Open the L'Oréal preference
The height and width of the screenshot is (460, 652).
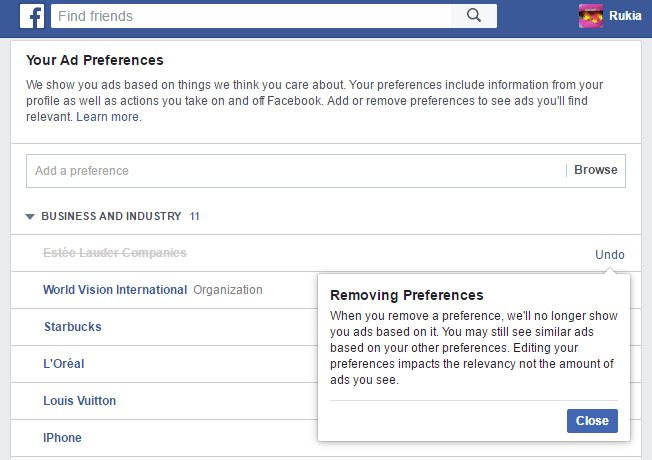click(x=64, y=364)
